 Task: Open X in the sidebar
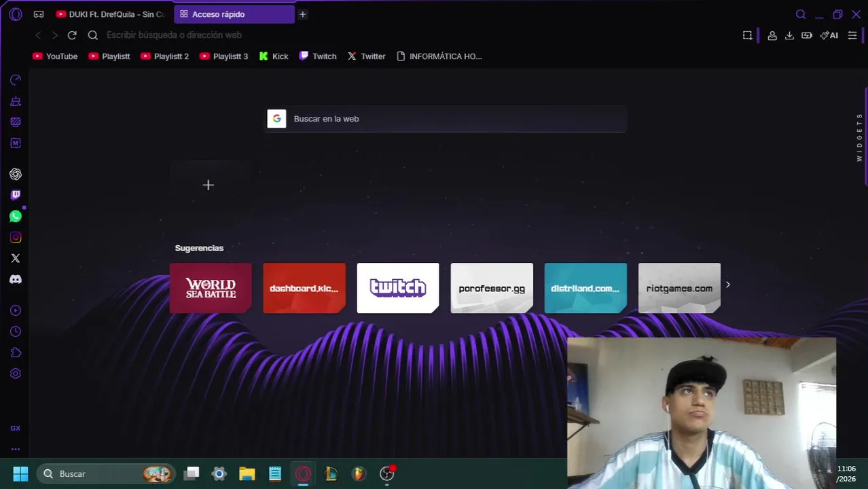click(16, 258)
